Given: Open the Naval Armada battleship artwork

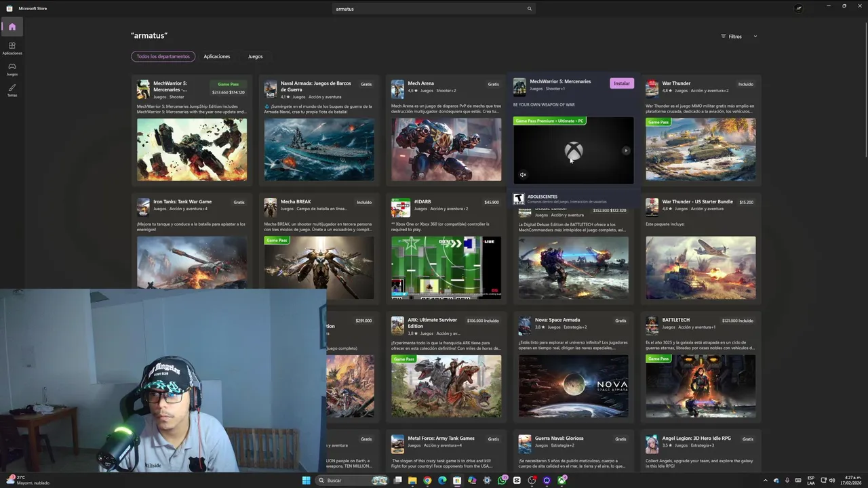Looking at the screenshot, I should [319, 150].
